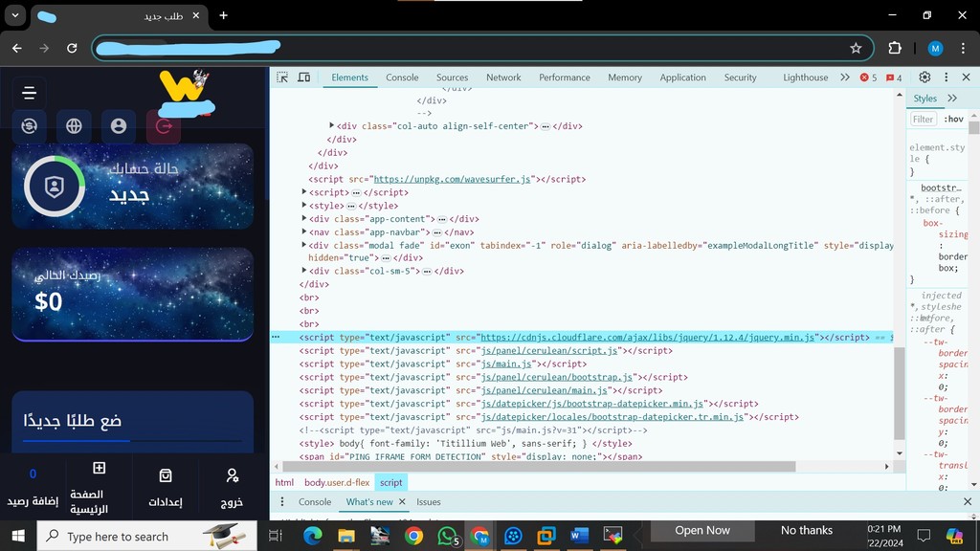Expand the div app-content node

304,218
